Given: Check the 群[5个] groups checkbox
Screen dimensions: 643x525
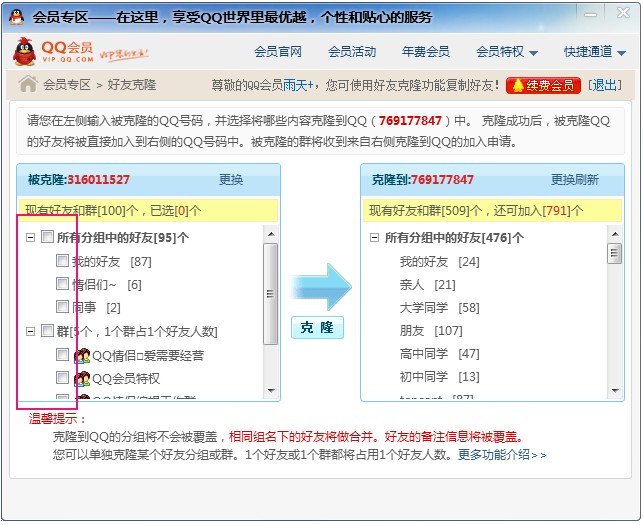Looking at the screenshot, I should [x=48, y=330].
